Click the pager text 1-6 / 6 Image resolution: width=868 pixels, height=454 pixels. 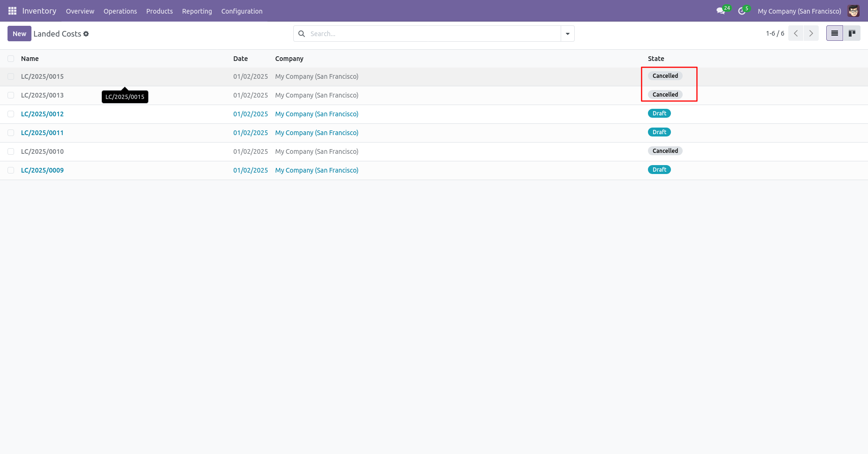[x=775, y=33]
